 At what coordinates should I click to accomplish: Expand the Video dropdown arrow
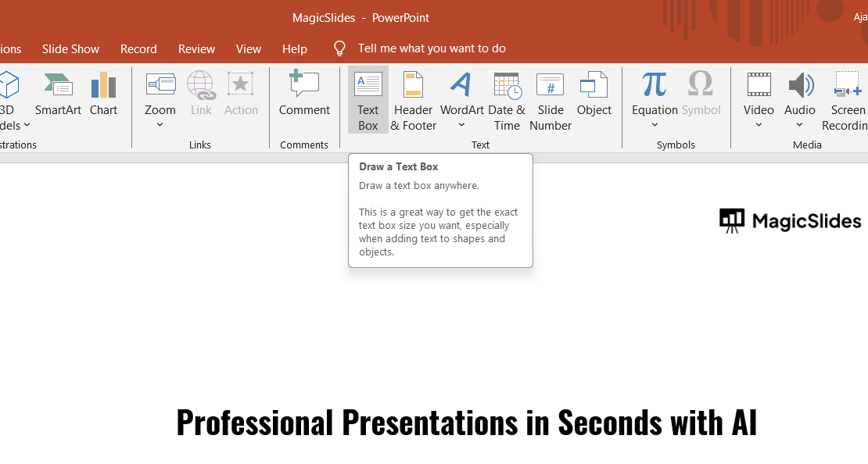759,125
